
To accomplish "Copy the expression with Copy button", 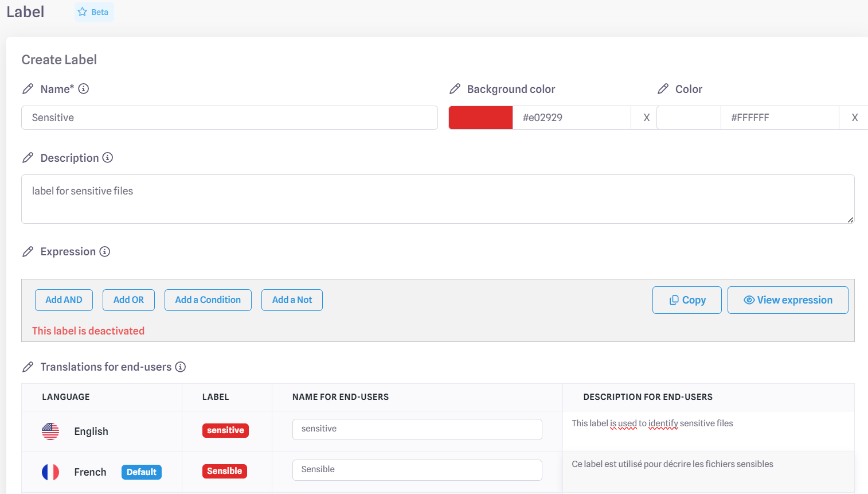I will (687, 300).
